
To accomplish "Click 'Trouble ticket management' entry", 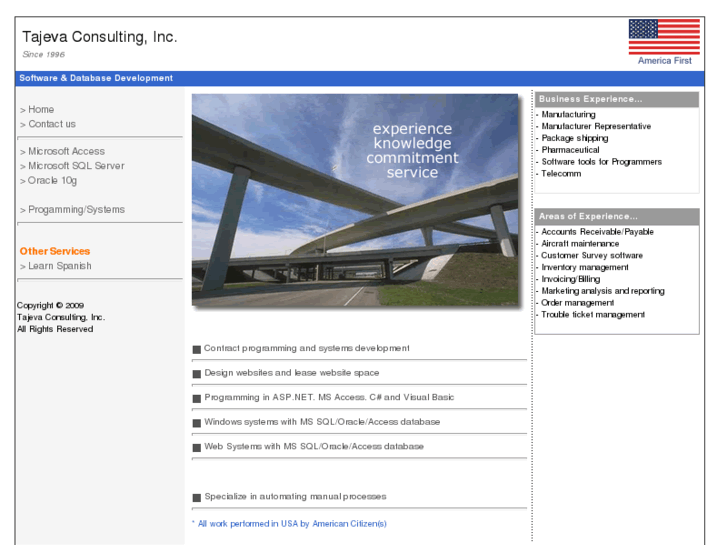I will (x=593, y=314).
